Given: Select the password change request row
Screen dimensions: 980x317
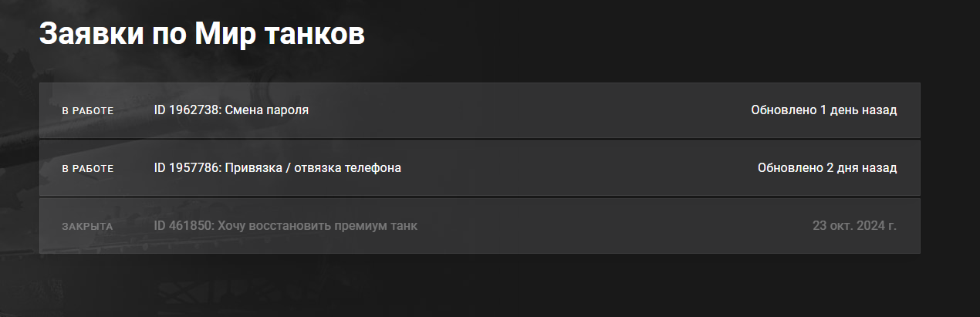Looking at the screenshot, I should click(x=479, y=110).
